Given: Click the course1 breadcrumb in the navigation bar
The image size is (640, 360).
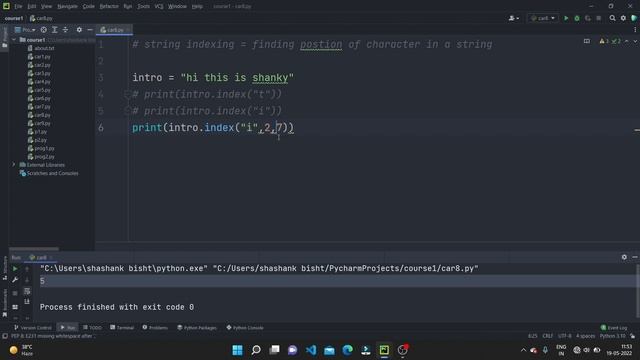Looking at the screenshot, I should coord(14,18).
